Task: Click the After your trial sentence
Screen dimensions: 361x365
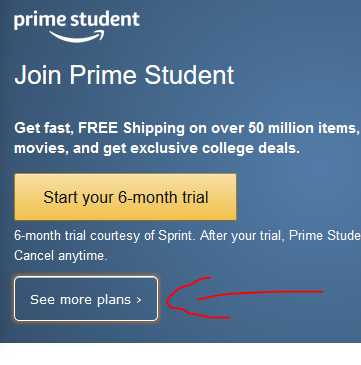Action: pos(280,236)
